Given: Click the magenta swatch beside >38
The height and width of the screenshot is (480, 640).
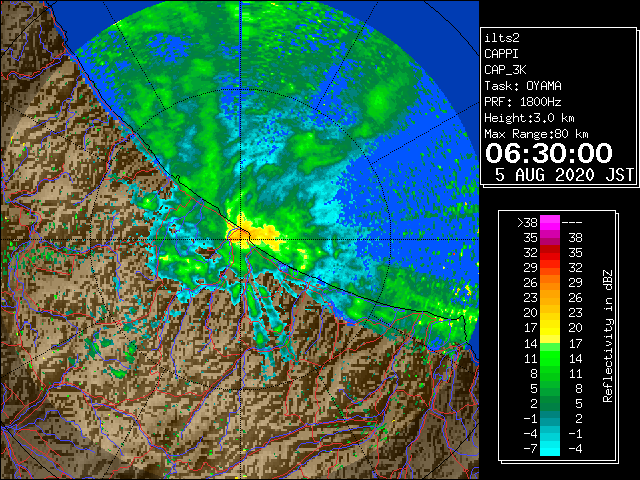Looking at the screenshot, I should click(550, 223).
